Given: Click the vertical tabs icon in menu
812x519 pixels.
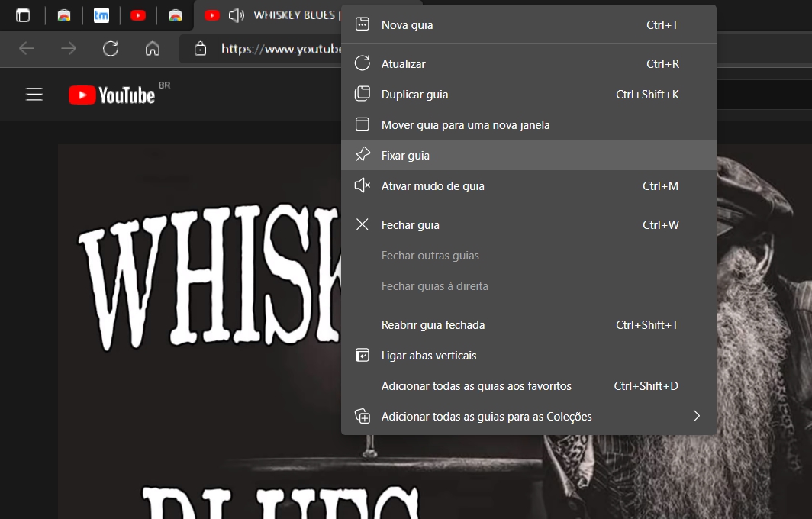Looking at the screenshot, I should (x=362, y=356).
